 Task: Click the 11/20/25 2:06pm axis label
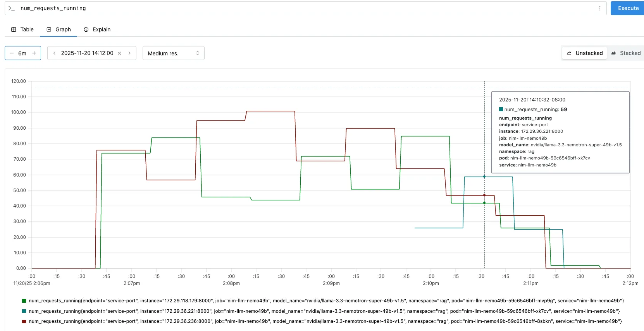(x=32, y=283)
